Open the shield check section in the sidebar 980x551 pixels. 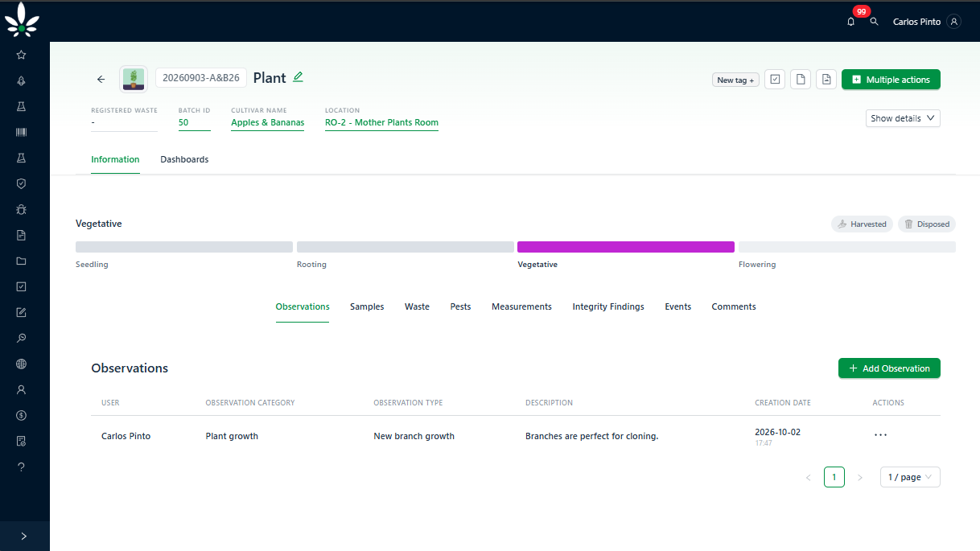(21, 183)
